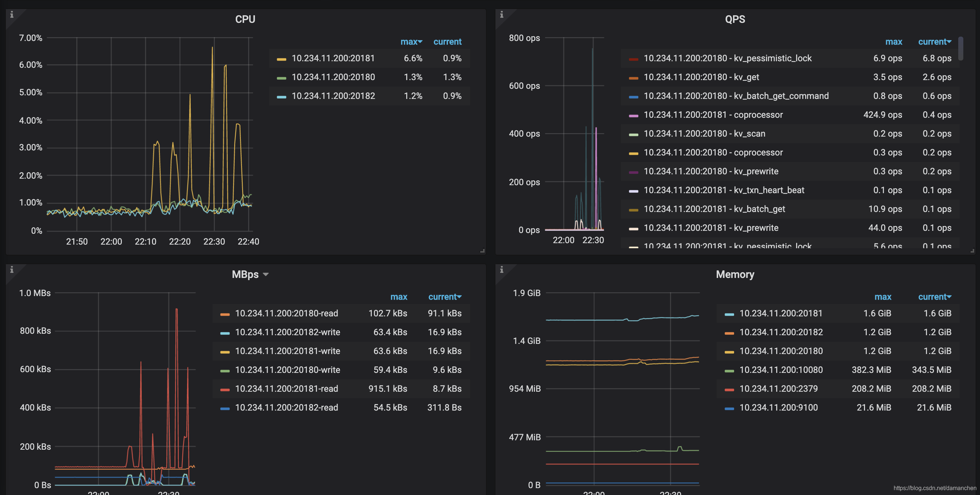Select QPS series 20181 kv_batch_get

click(x=714, y=209)
